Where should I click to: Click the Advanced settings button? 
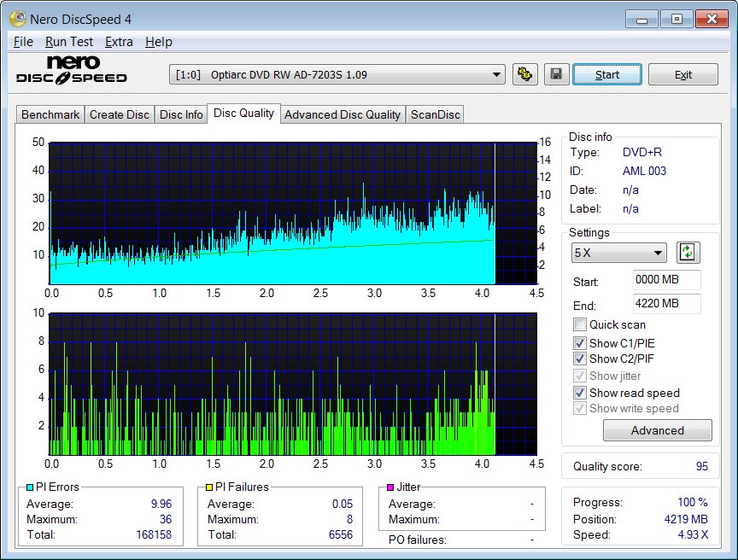(x=658, y=430)
